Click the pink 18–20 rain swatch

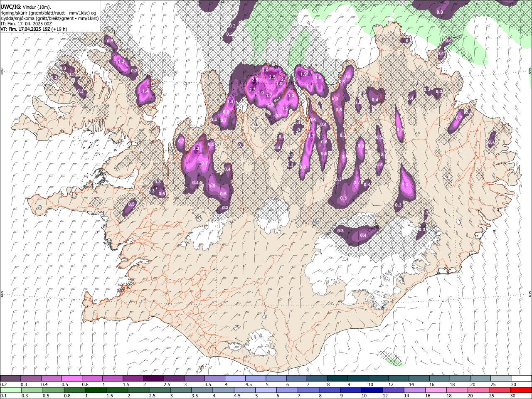point(457,390)
